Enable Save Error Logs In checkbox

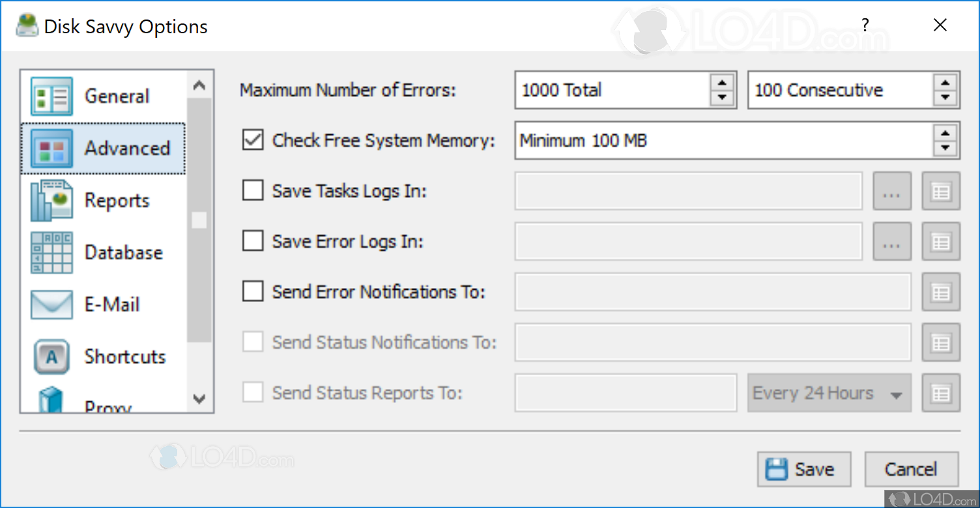[x=253, y=241]
